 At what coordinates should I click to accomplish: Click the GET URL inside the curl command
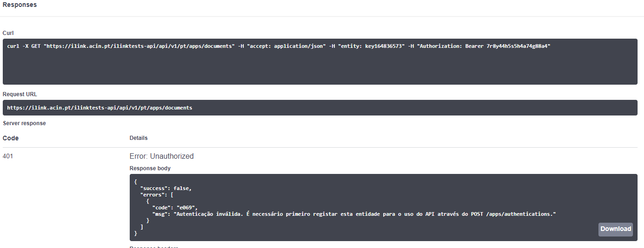click(139, 46)
